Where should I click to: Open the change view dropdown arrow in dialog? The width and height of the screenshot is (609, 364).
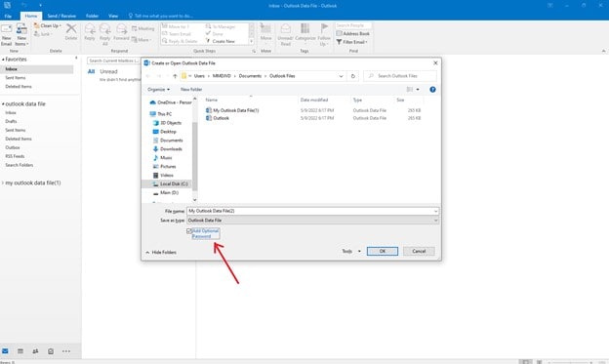click(x=418, y=90)
